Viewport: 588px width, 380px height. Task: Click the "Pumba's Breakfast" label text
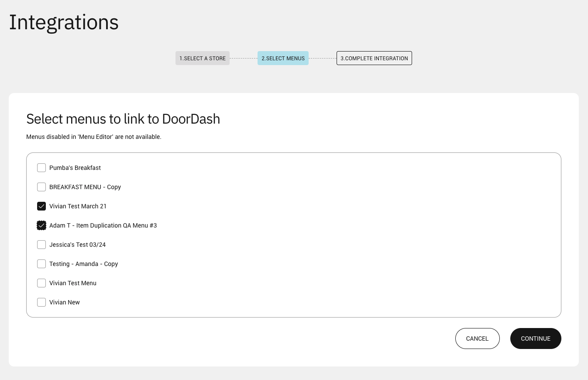pos(75,168)
